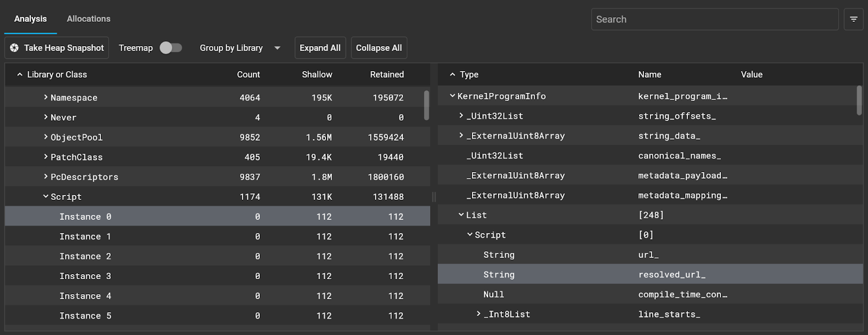Collapse the List [248] node

coord(461,215)
